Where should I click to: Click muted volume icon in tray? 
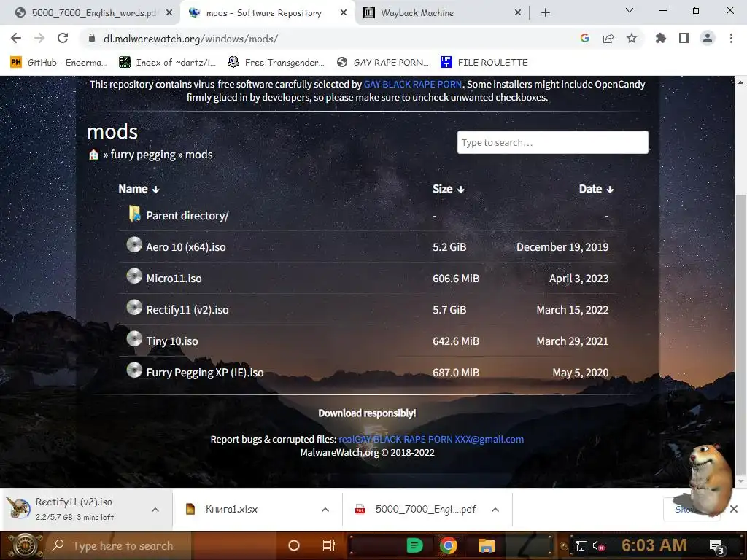coord(598,545)
